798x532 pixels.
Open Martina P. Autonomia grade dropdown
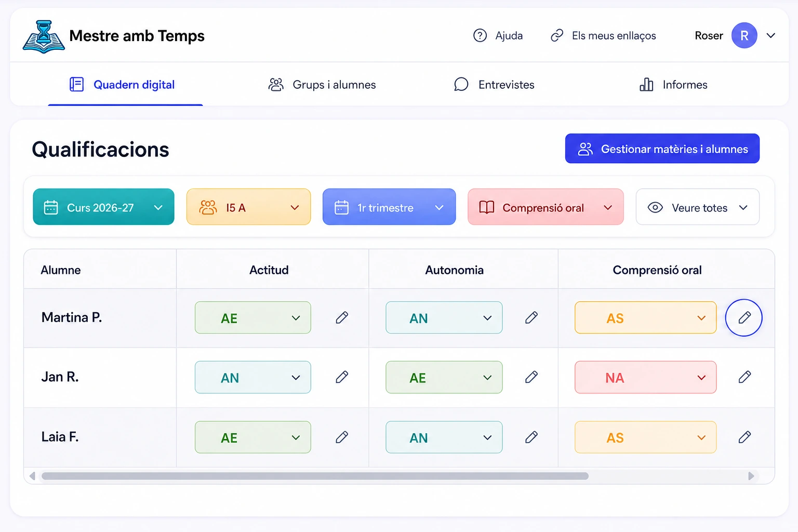[x=444, y=317]
